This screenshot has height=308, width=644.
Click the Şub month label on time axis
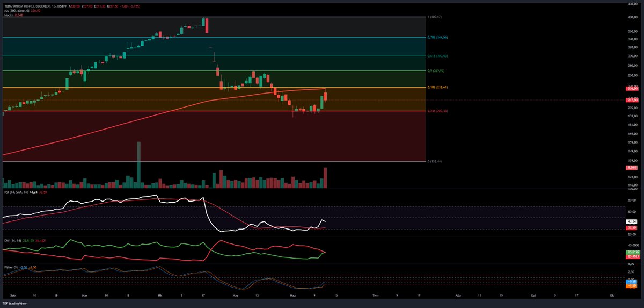click(12, 295)
